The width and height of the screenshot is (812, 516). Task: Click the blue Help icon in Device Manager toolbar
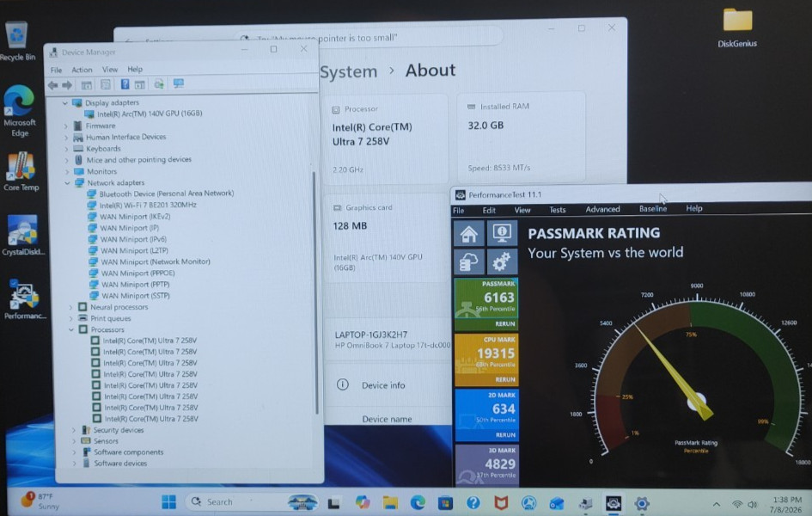[x=125, y=84]
